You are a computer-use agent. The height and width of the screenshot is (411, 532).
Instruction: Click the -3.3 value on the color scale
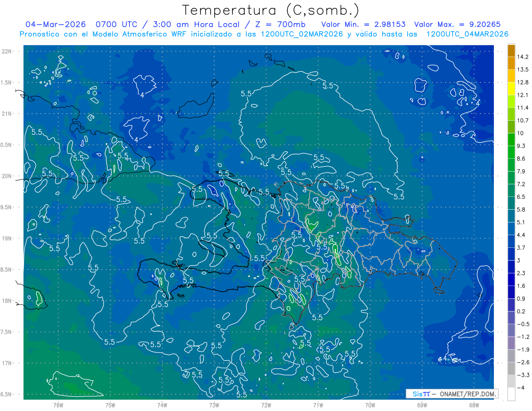[x=523, y=375]
